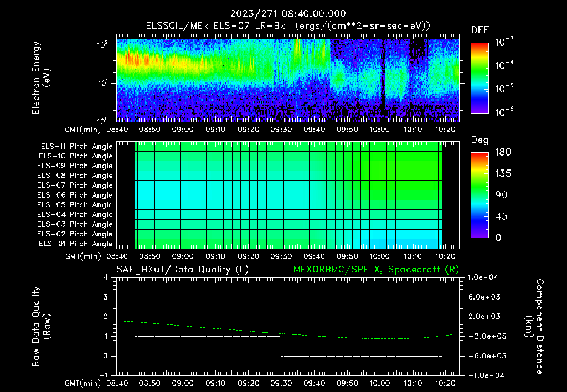Click the Electron Energy (eV) axis label
This screenshot has height=392, width=567.
[x=41, y=78]
